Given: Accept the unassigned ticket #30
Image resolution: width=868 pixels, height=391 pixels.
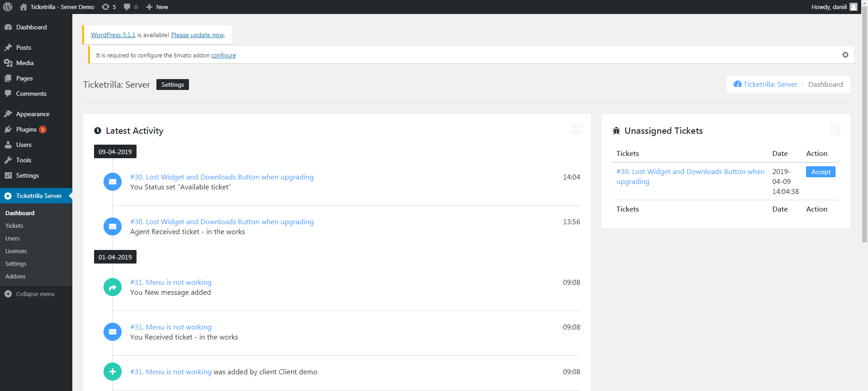Looking at the screenshot, I should (x=821, y=172).
